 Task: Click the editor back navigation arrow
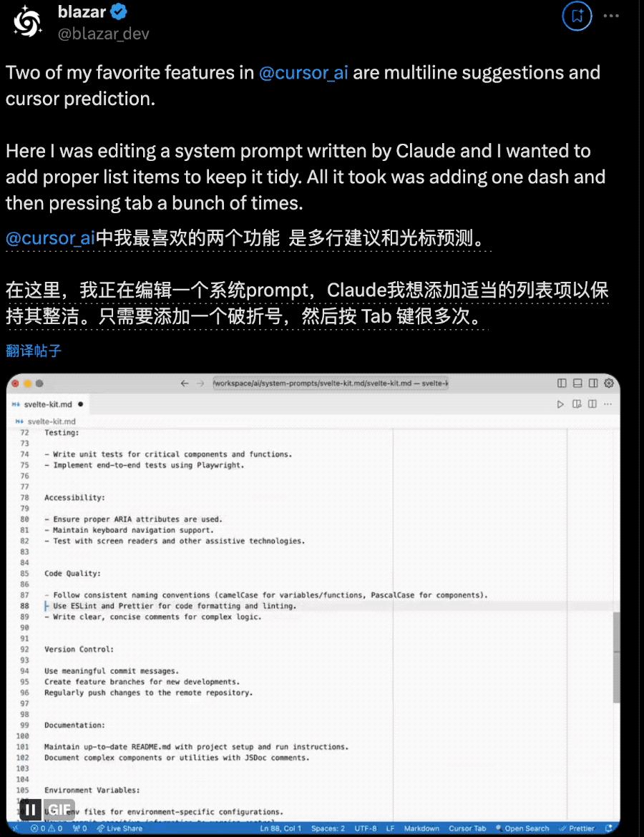tap(185, 383)
